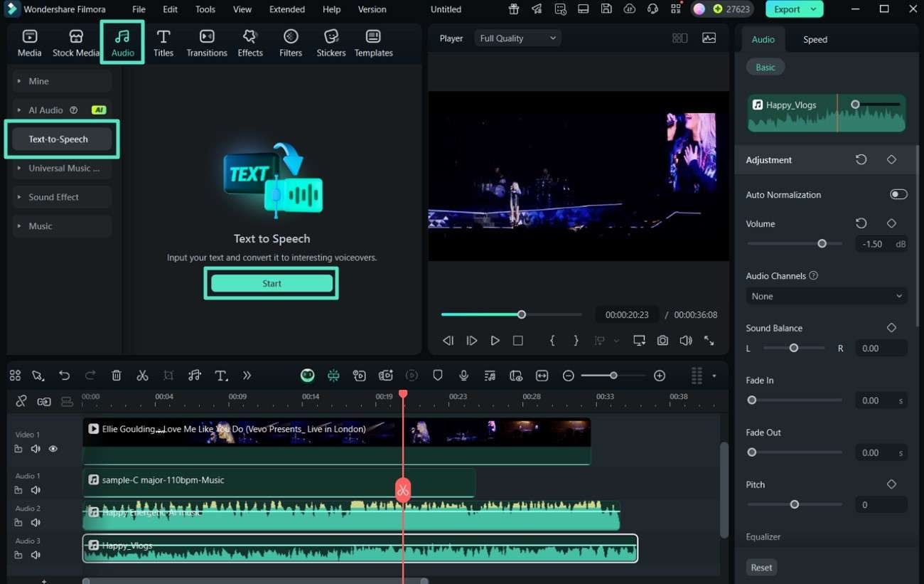Zoom in the timeline

tap(660, 376)
